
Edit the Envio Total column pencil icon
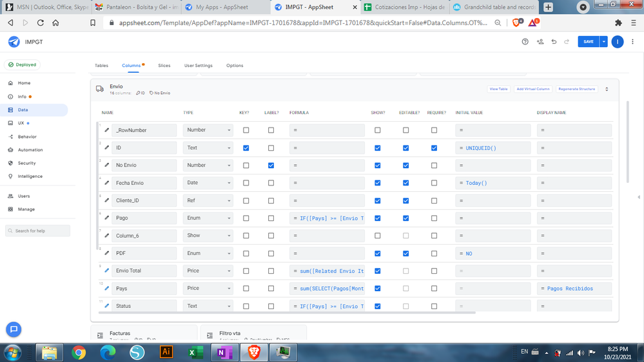pos(107,271)
